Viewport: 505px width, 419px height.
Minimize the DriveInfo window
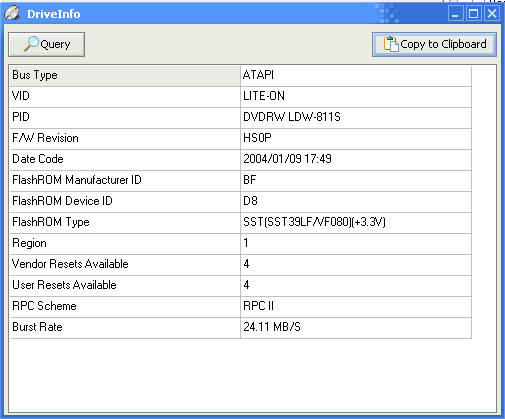tap(455, 14)
